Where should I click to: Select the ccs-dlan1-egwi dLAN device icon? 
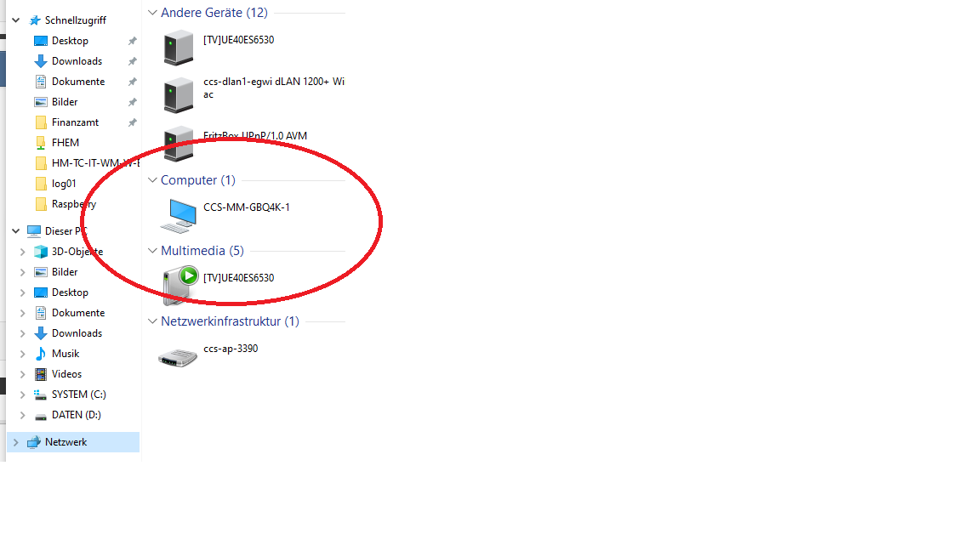179,95
